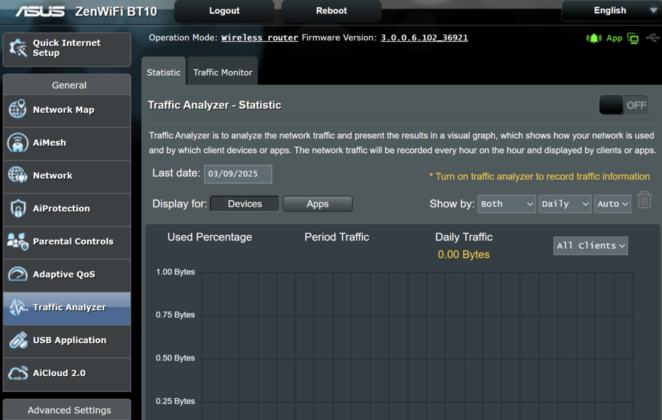Switch to the Traffic Monitor tab
This screenshot has width=662, height=420.
point(222,72)
